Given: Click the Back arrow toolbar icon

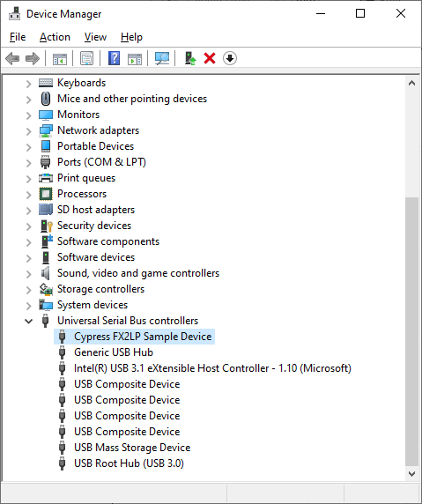Looking at the screenshot, I should click(x=12, y=58).
